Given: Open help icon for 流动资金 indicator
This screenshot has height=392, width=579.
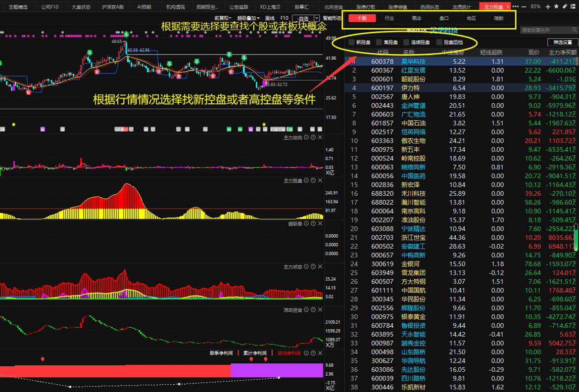Looking at the screenshot, I should click(x=313, y=310).
